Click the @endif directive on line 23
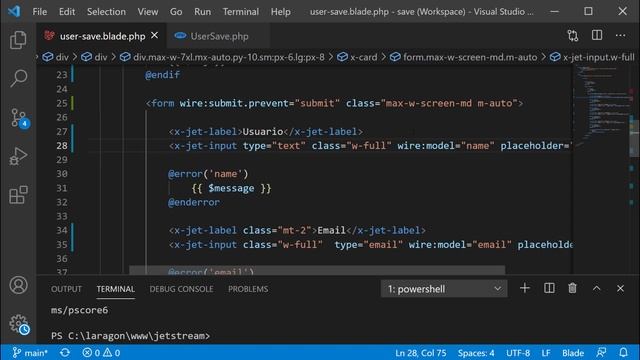This screenshot has height=360, width=640. coord(162,75)
